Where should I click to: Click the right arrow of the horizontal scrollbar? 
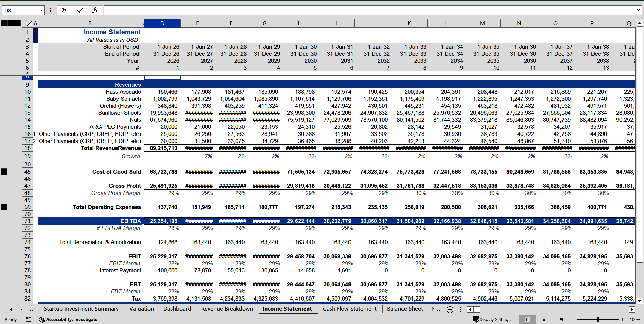point(632,309)
